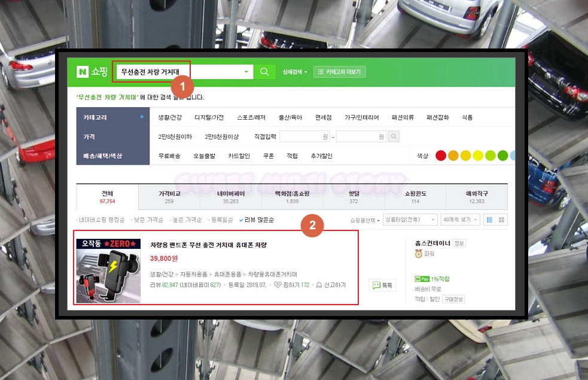Pick the lime green color swatch
Image resolution: width=588 pixels, height=380 pixels.
[490, 156]
